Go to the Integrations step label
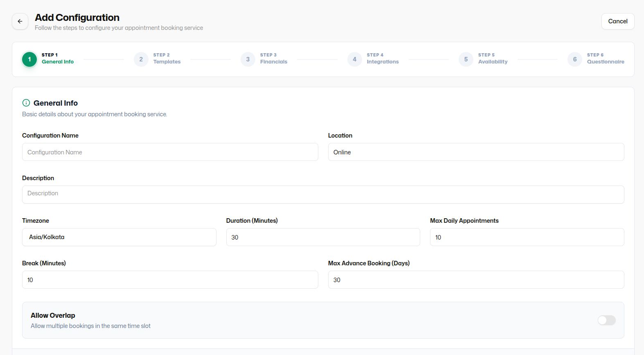The height and width of the screenshot is (355, 644). point(383,62)
